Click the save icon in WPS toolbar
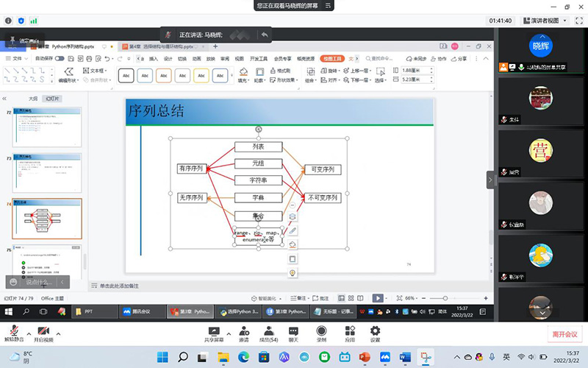Viewport: 588px width, 368px height. tap(71, 59)
